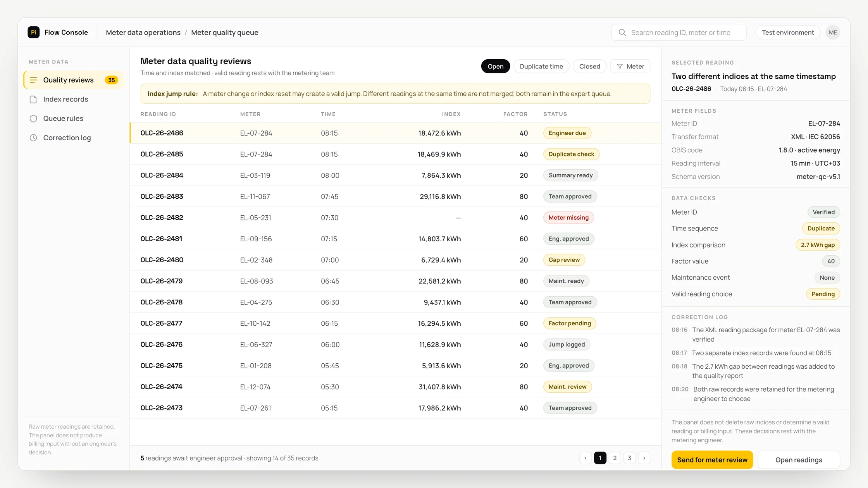Click current page 1 button
The height and width of the screenshot is (488, 868).
coord(600,458)
